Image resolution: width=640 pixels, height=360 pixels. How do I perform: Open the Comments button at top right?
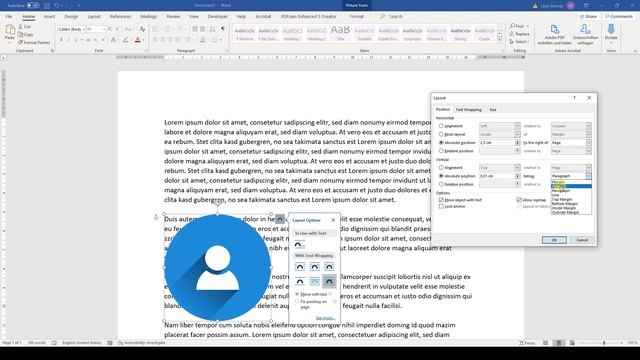click(x=618, y=16)
